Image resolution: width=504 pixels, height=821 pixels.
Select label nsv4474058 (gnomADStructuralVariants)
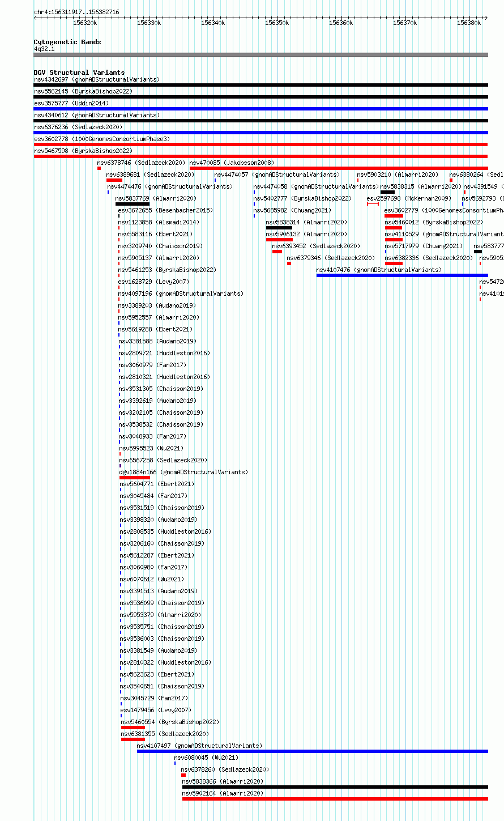click(x=316, y=186)
